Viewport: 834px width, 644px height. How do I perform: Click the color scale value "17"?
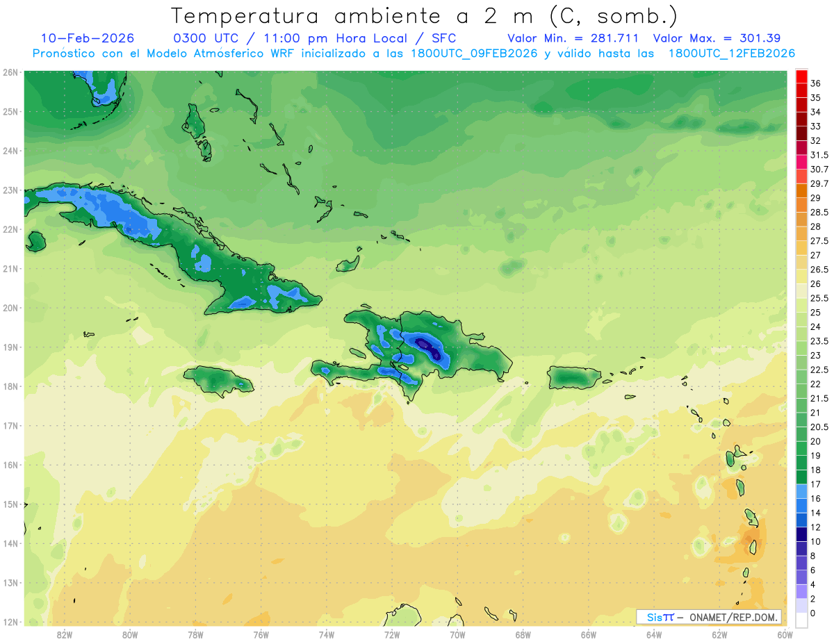(x=816, y=484)
